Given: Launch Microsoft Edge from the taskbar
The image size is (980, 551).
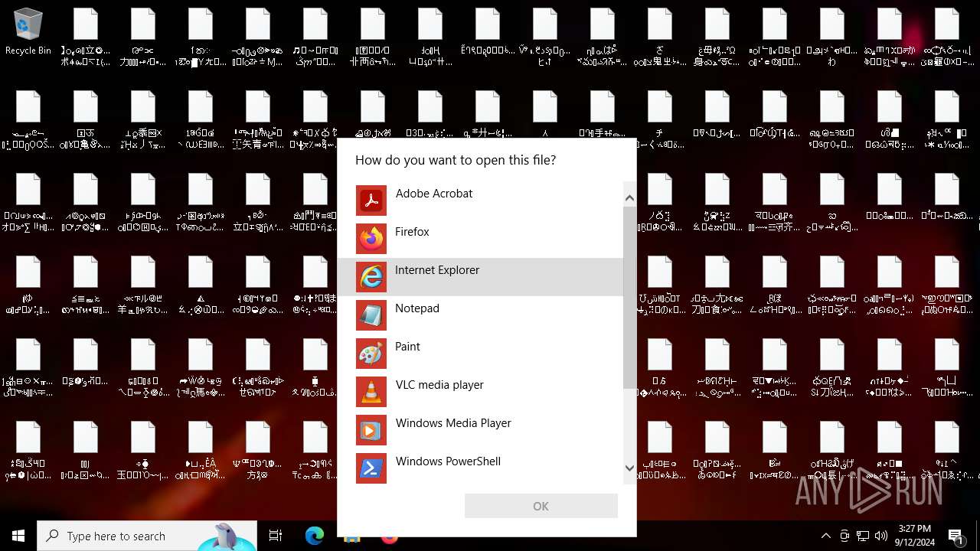Looking at the screenshot, I should click(315, 536).
